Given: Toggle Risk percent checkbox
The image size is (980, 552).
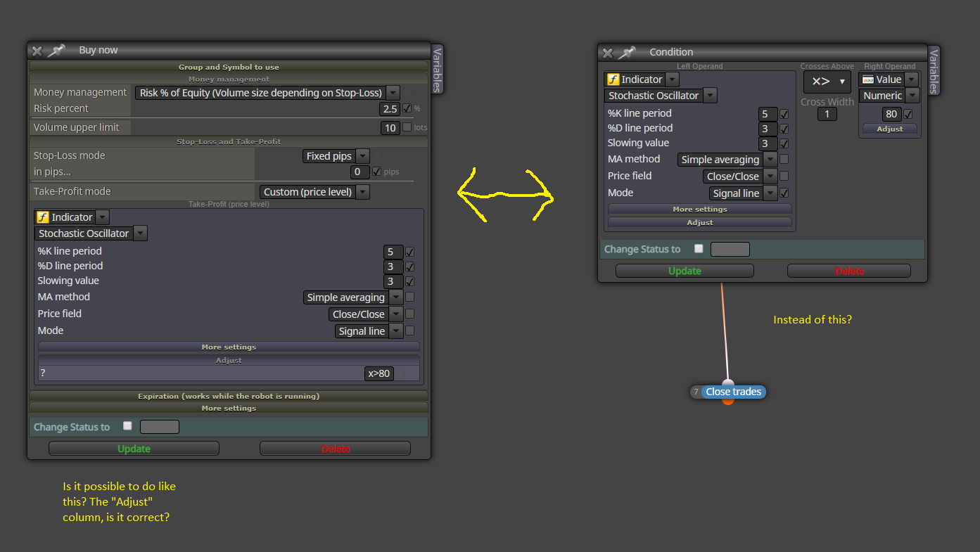Looking at the screenshot, I should click(x=407, y=108).
